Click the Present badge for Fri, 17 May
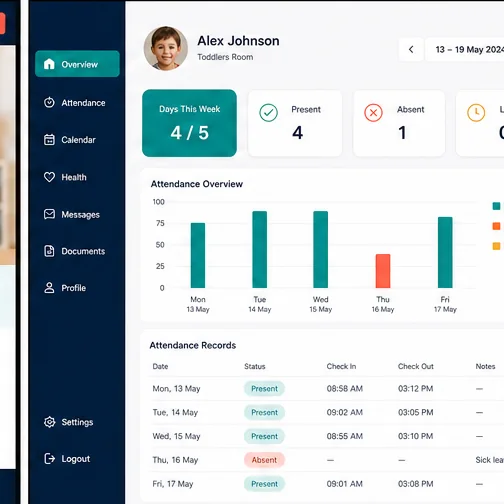Viewport: 504px width, 504px height. pyautogui.click(x=264, y=484)
